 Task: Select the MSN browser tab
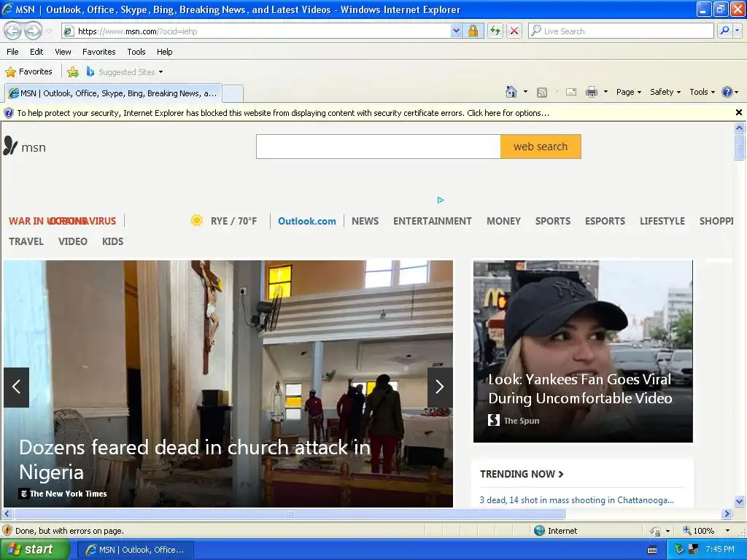pyautogui.click(x=113, y=93)
